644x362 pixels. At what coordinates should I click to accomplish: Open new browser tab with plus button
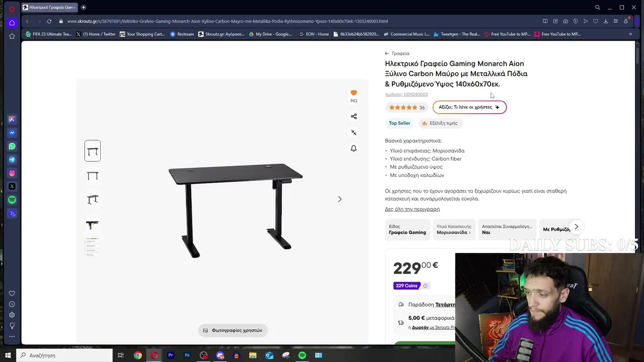pyautogui.click(x=84, y=8)
